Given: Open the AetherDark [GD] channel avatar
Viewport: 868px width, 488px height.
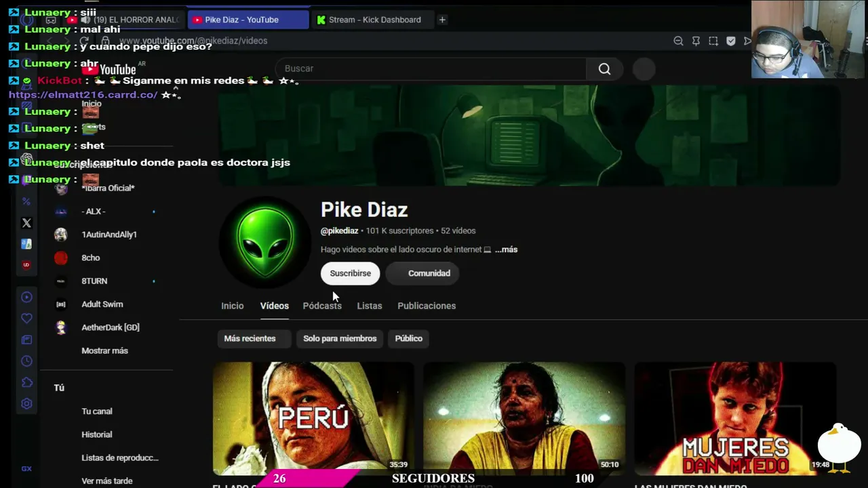Looking at the screenshot, I should pos(61,327).
